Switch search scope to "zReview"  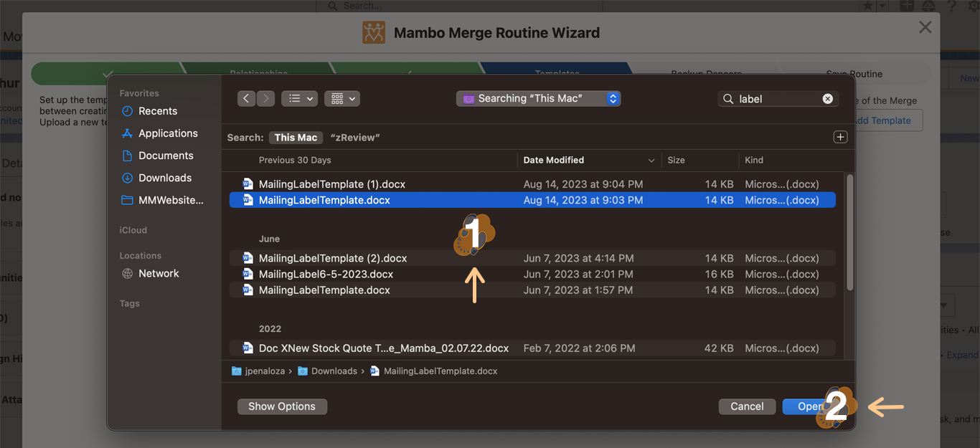pyautogui.click(x=355, y=138)
